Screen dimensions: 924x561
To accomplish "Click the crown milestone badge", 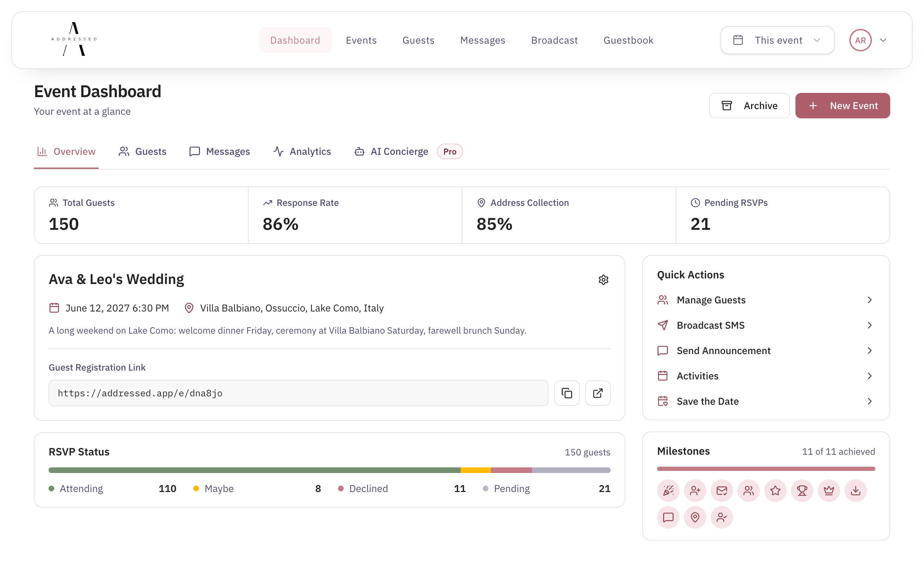I will [x=829, y=490].
